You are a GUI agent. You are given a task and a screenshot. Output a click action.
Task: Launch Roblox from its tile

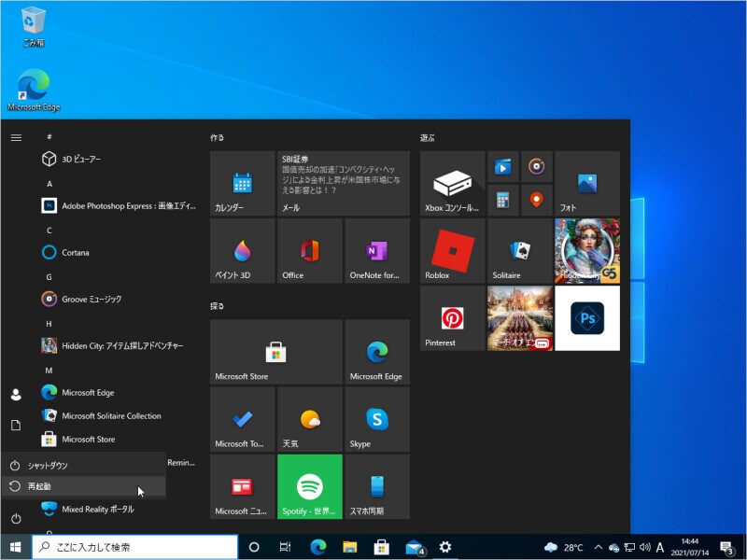pyautogui.click(x=452, y=250)
